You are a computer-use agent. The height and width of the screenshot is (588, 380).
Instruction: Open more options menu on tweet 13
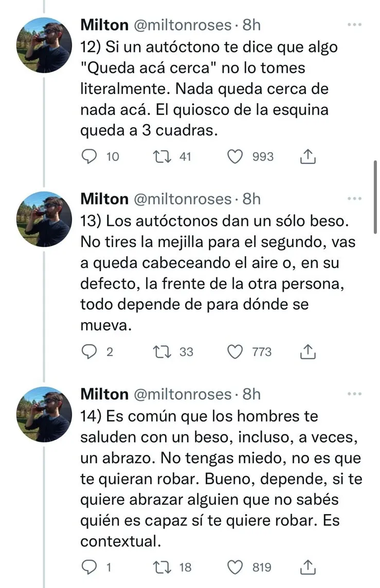[x=355, y=198]
